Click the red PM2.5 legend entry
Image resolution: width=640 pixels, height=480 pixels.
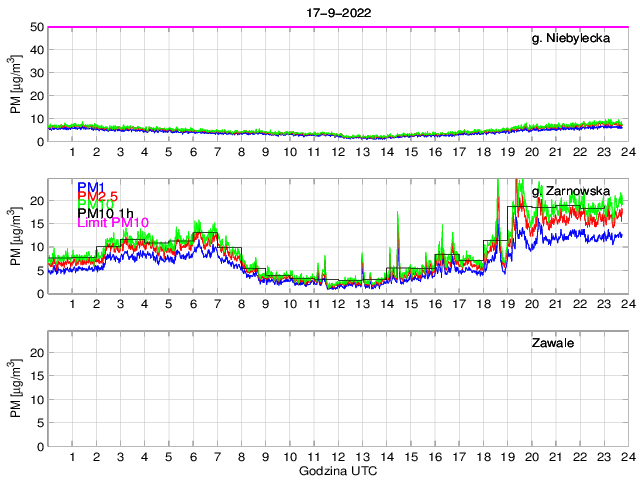(x=96, y=196)
